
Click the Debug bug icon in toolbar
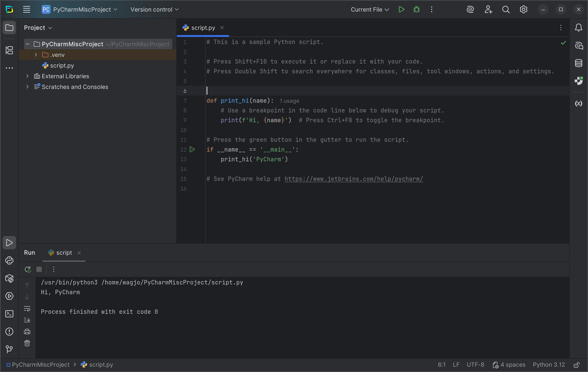[x=416, y=10]
